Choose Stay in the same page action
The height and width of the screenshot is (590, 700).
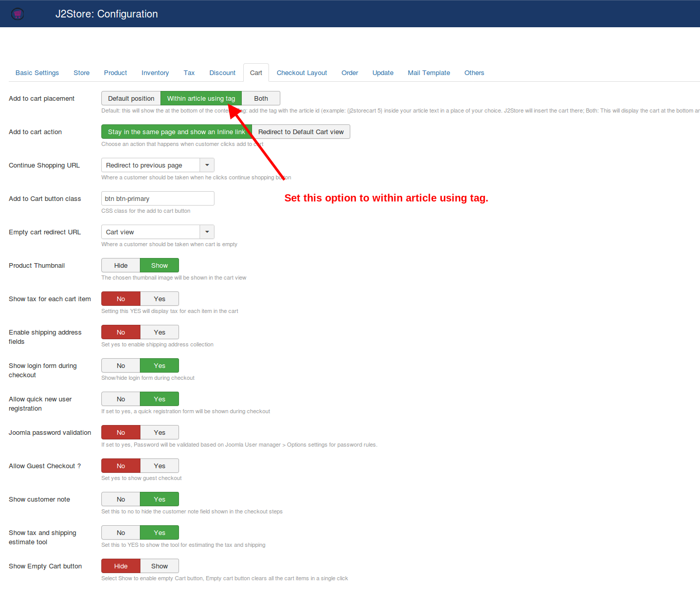(176, 132)
